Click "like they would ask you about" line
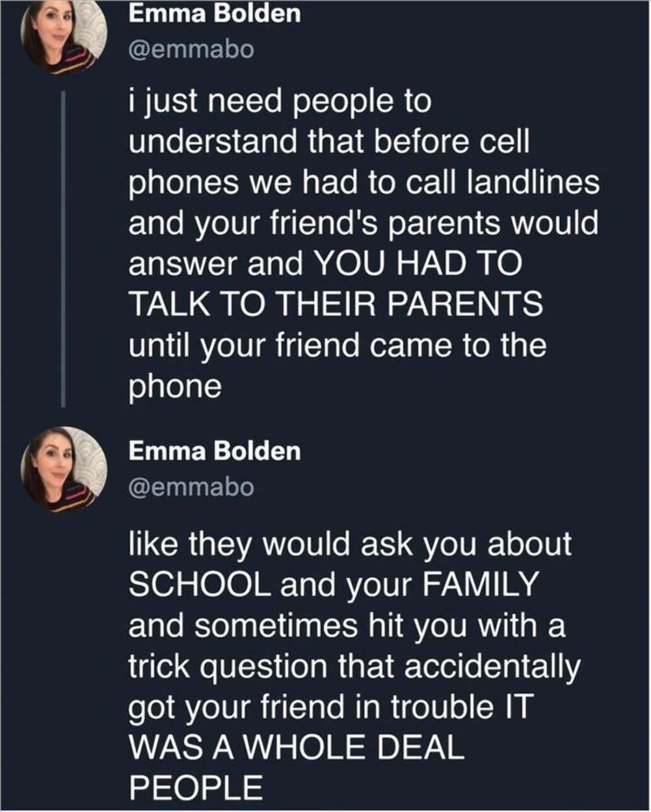 pos(350,545)
